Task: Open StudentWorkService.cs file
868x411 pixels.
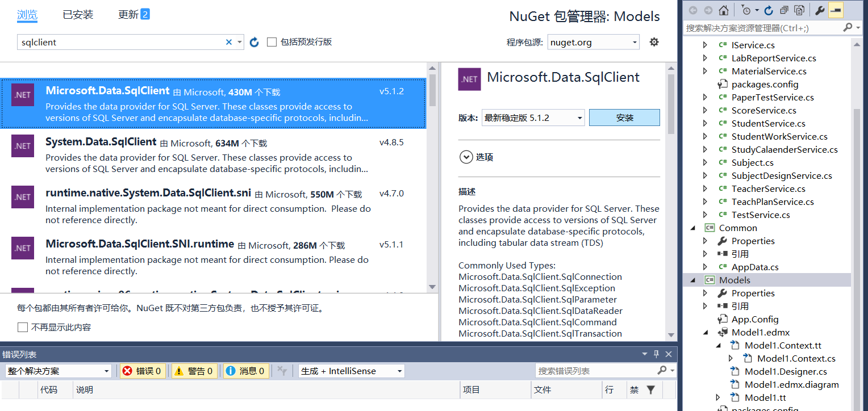Action: pos(779,136)
